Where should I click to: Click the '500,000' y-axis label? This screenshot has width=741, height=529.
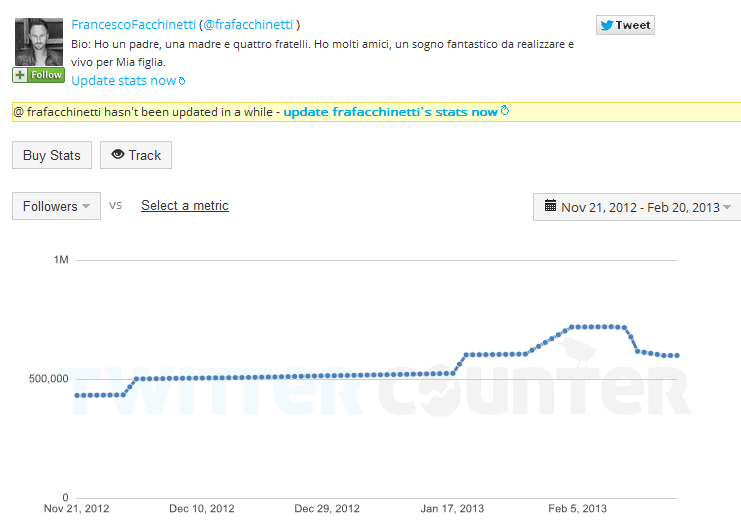(x=49, y=379)
